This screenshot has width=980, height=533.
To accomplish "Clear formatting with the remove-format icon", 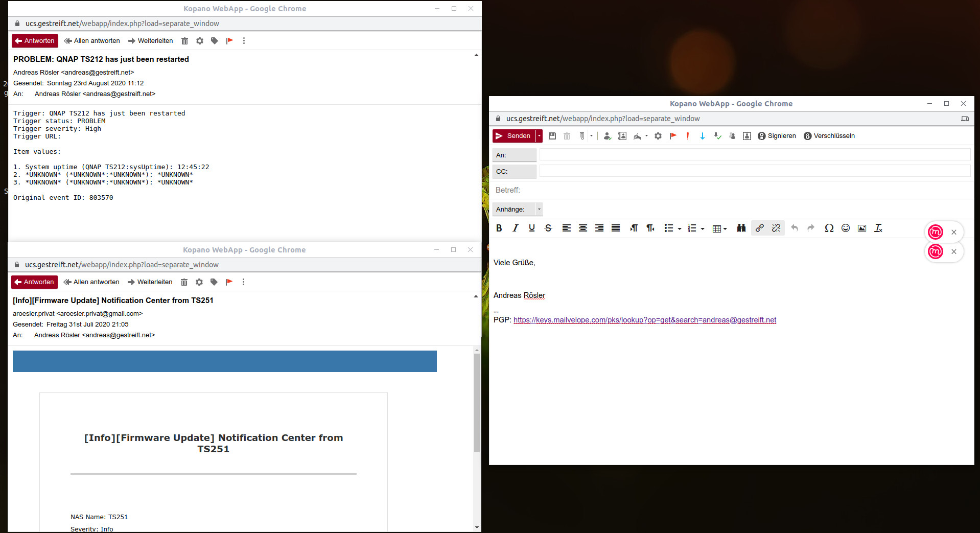I will pyautogui.click(x=878, y=228).
